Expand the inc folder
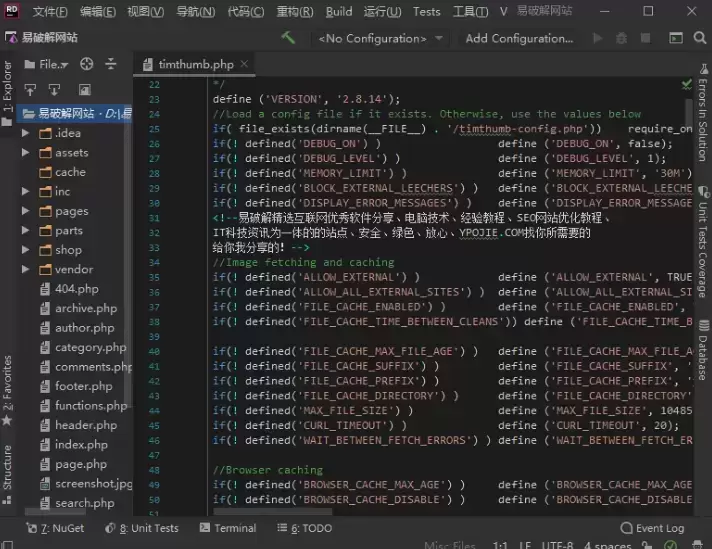Viewport: 712px width, 549px height. tap(26, 192)
